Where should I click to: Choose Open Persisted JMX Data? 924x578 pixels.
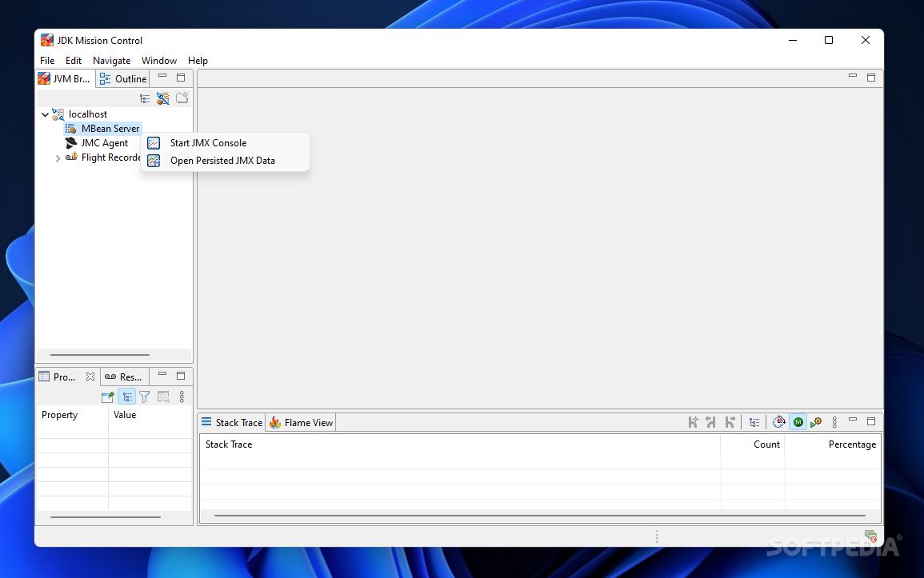225,161
